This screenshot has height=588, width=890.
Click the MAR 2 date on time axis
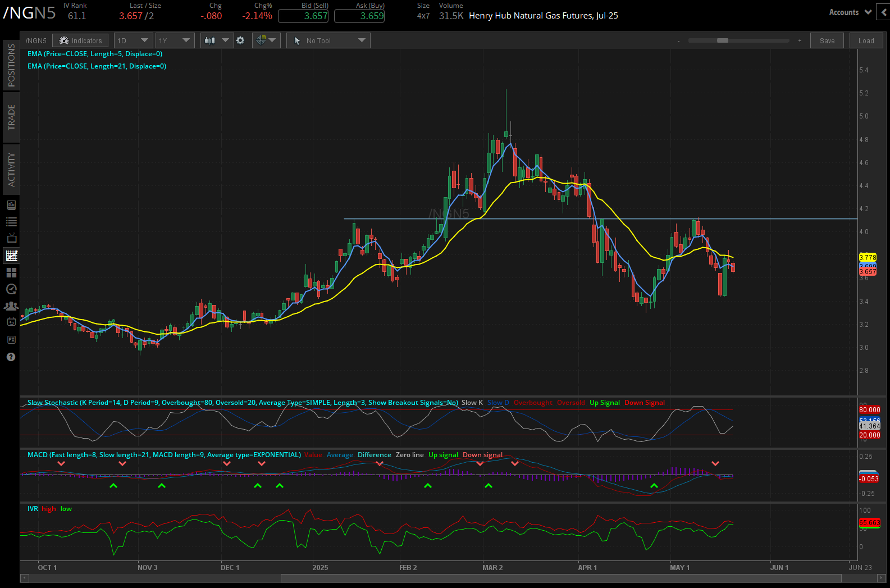tap(492, 567)
